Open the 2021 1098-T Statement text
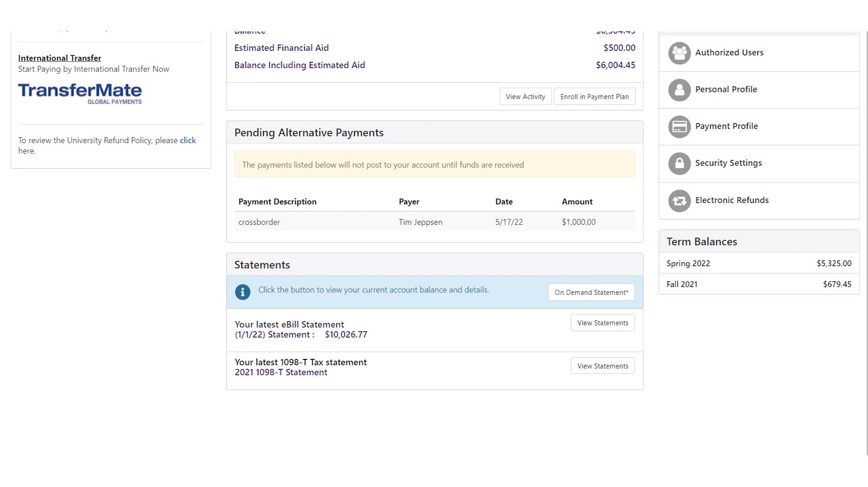Screen dimensions: 868x487 281,373
